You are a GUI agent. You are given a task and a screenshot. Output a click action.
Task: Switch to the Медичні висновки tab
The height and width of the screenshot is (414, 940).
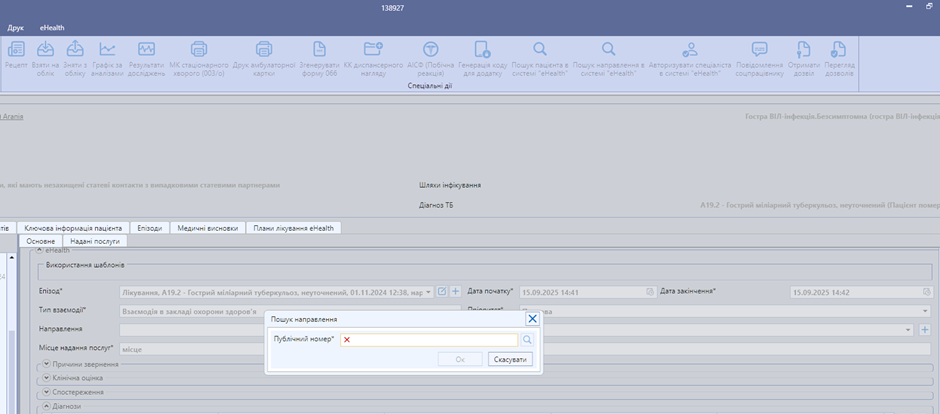[x=207, y=228]
